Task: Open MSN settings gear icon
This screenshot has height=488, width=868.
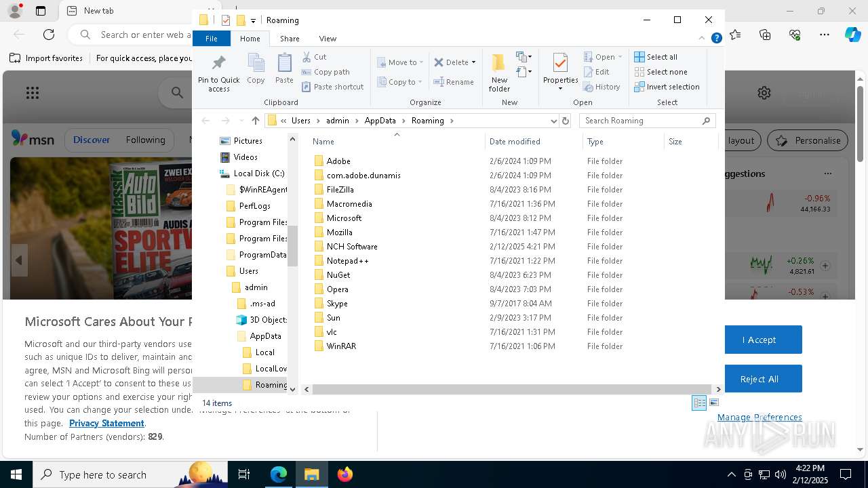Action: point(764,93)
